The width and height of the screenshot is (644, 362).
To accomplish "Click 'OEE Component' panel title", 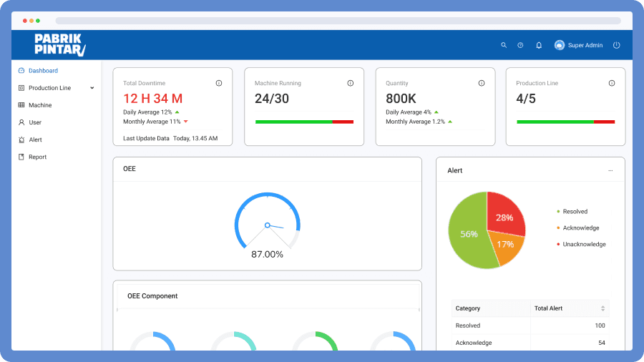I will pos(152,296).
